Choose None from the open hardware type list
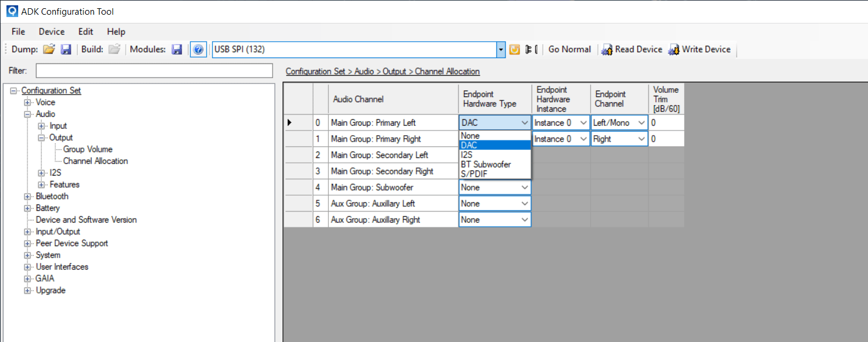The image size is (868, 342). (495, 136)
